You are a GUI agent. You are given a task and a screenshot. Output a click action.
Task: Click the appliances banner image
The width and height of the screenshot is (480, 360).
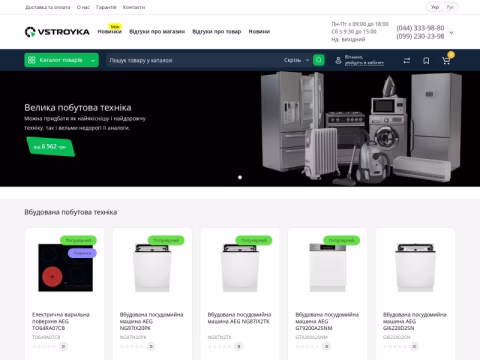[x=361, y=128]
